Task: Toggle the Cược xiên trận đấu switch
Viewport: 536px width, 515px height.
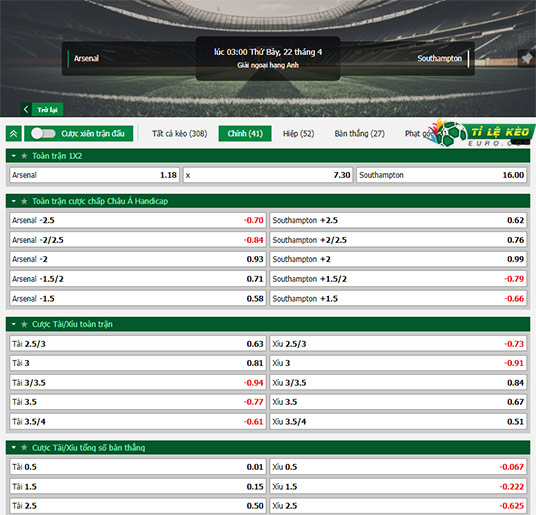Action: (x=43, y=134)
